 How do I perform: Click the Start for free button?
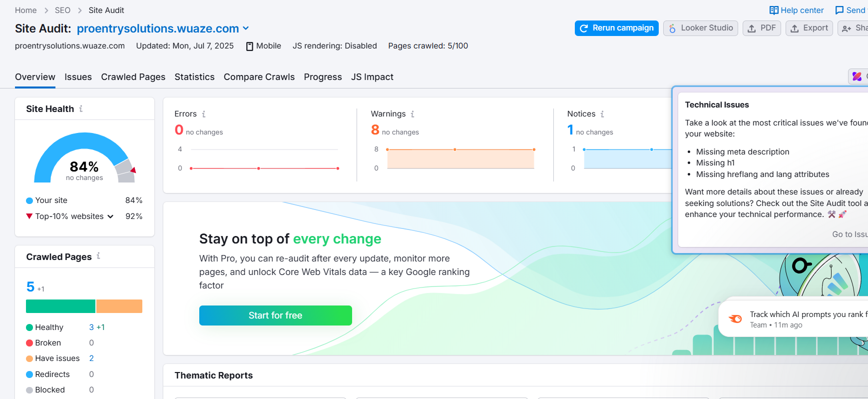275,315
